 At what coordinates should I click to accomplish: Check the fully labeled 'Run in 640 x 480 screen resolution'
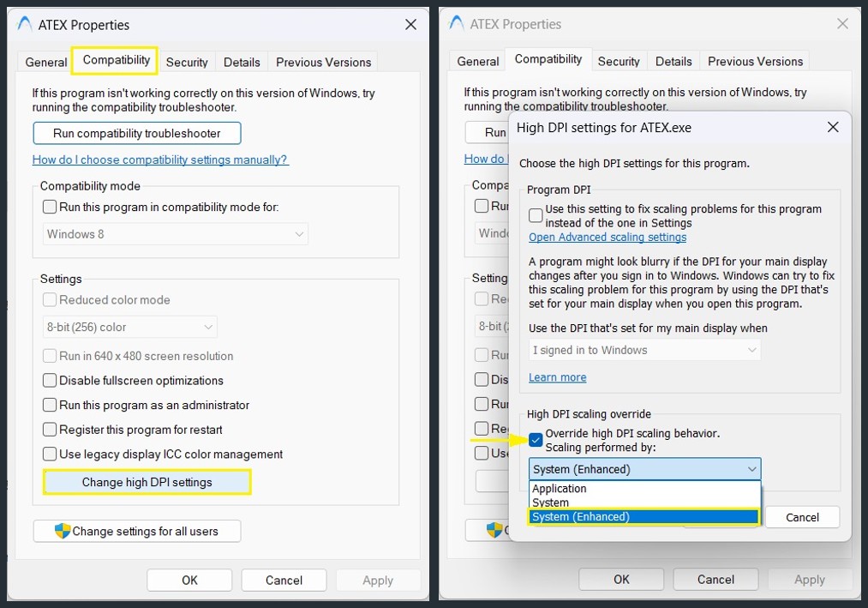[x=138, y=356]
